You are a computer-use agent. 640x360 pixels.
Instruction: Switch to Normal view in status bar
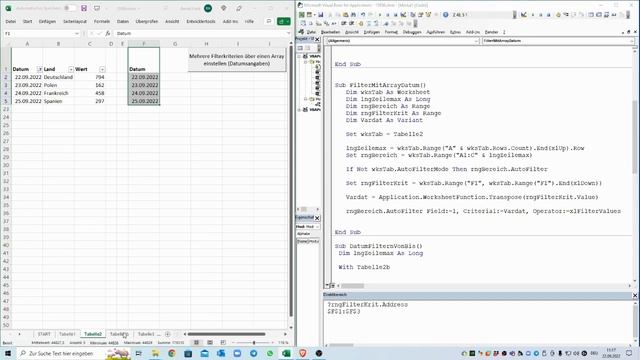(x=196, y=342)
